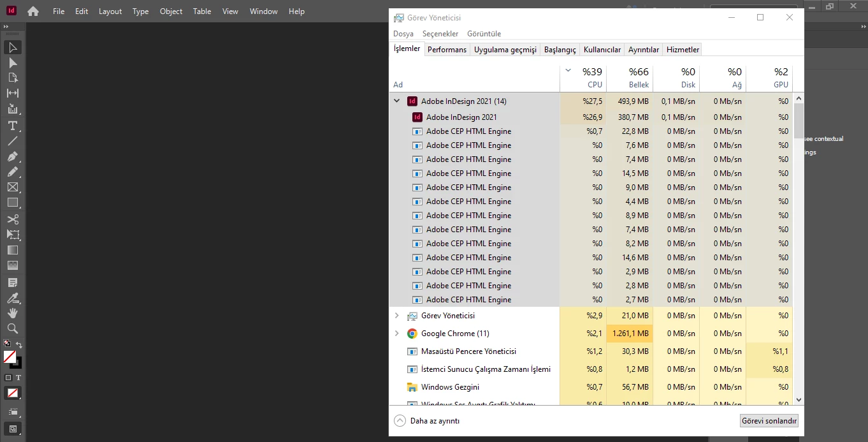Set formatting affects text
Viewport: 868px width, 442px height.
tap(18, 378)
